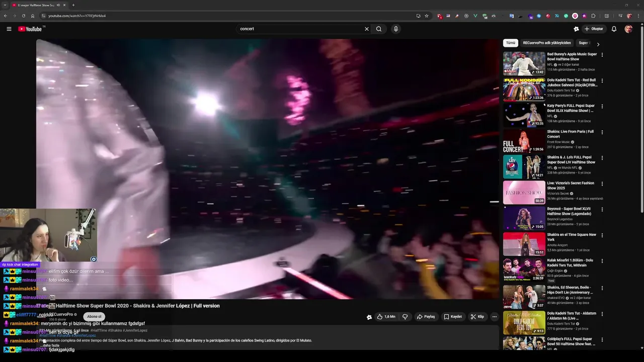Open Coldplay's FULL Pepsi Halftime title
The width and height of the screenshot is (644, 362).
(571, 341)
